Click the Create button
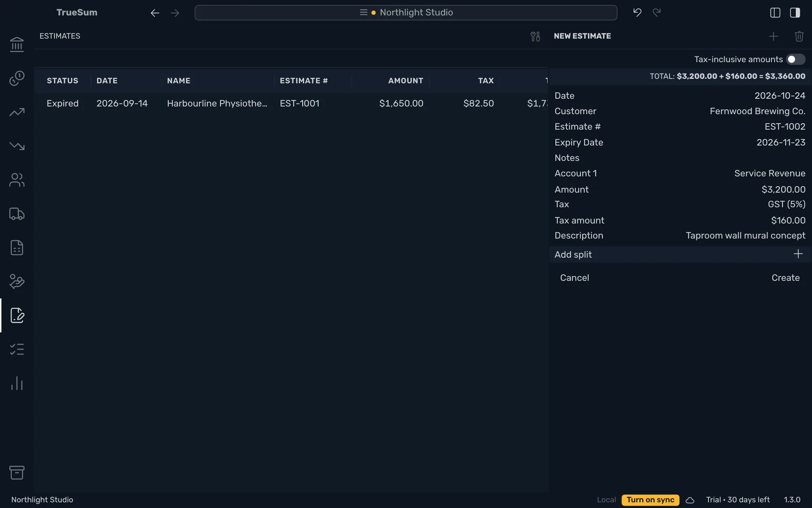 (x=785, y=278)
